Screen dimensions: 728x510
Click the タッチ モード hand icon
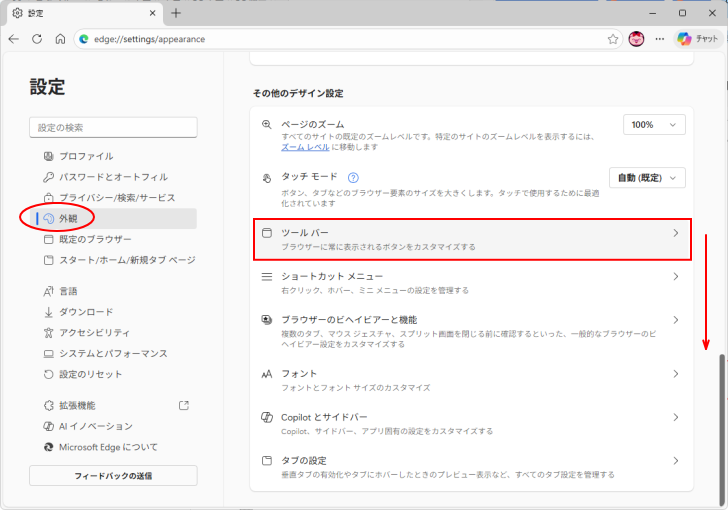(x=266, y=178)
